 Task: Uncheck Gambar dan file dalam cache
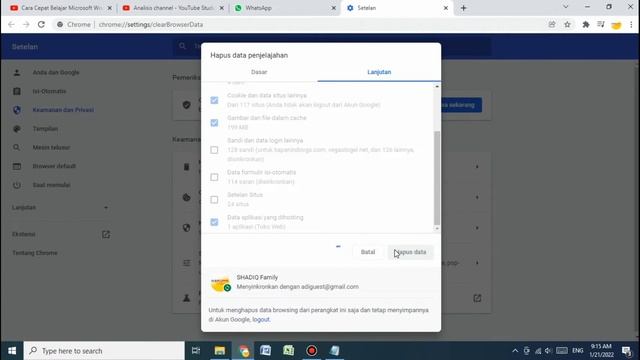[x=214, y=123]
